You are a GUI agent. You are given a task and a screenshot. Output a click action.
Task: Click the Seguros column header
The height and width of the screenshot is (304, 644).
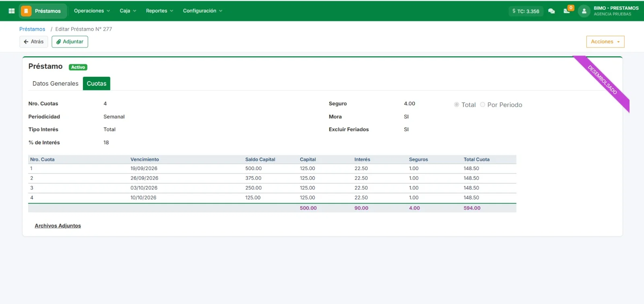click(x=419, y=160)
